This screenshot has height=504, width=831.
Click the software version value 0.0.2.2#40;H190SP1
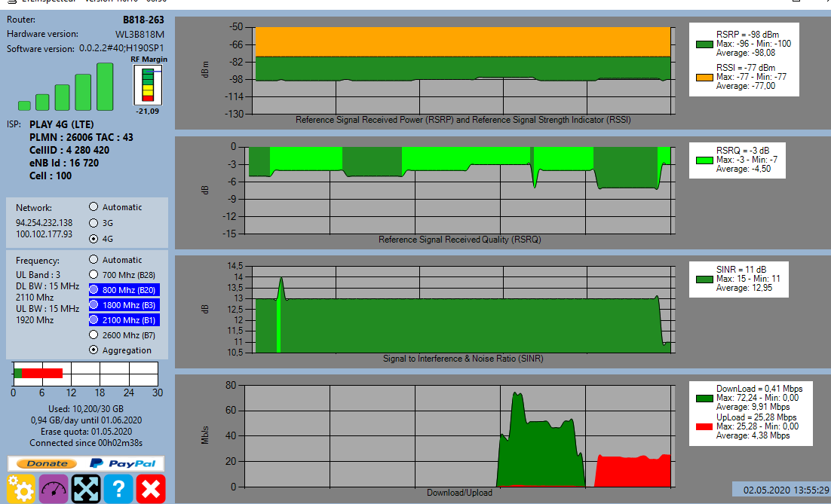pos(122,48)
